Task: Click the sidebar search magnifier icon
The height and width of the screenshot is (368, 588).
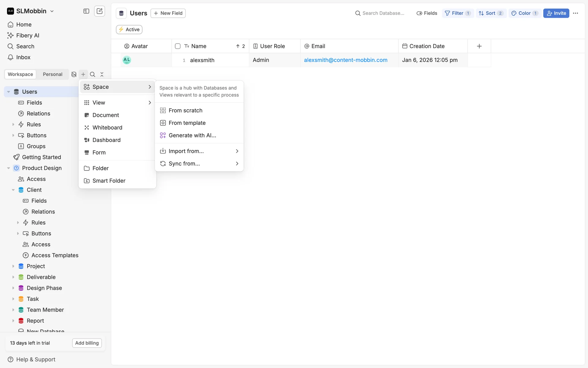Action: pos(92,74)
